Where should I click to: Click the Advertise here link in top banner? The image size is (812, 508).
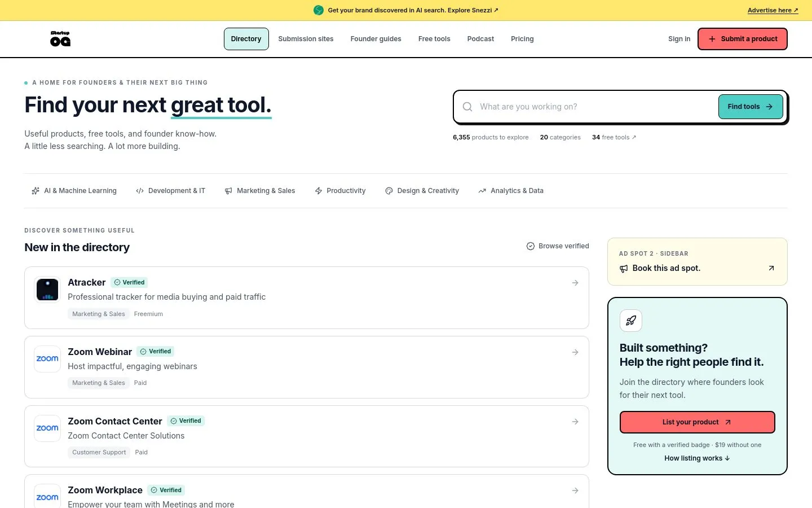(x=773, y=10)
